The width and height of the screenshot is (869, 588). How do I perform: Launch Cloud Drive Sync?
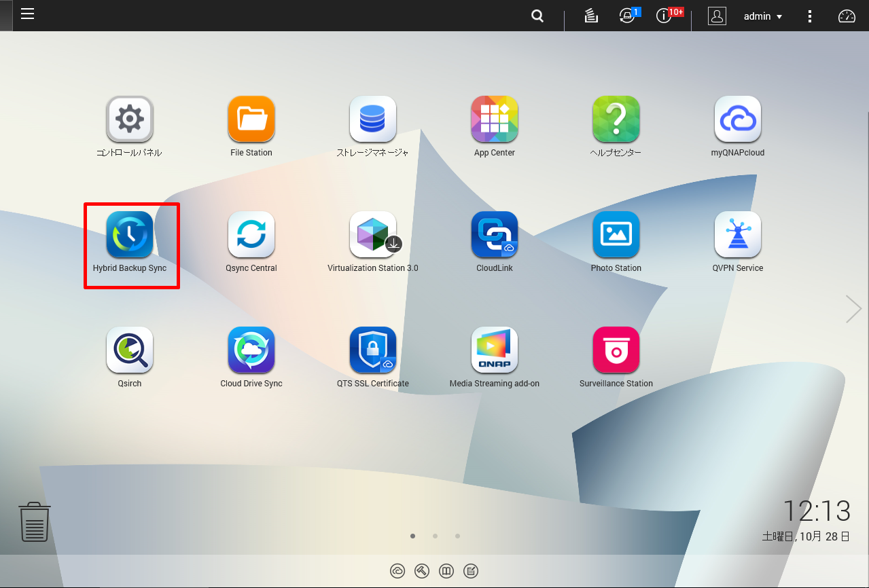tap(251, 350)
